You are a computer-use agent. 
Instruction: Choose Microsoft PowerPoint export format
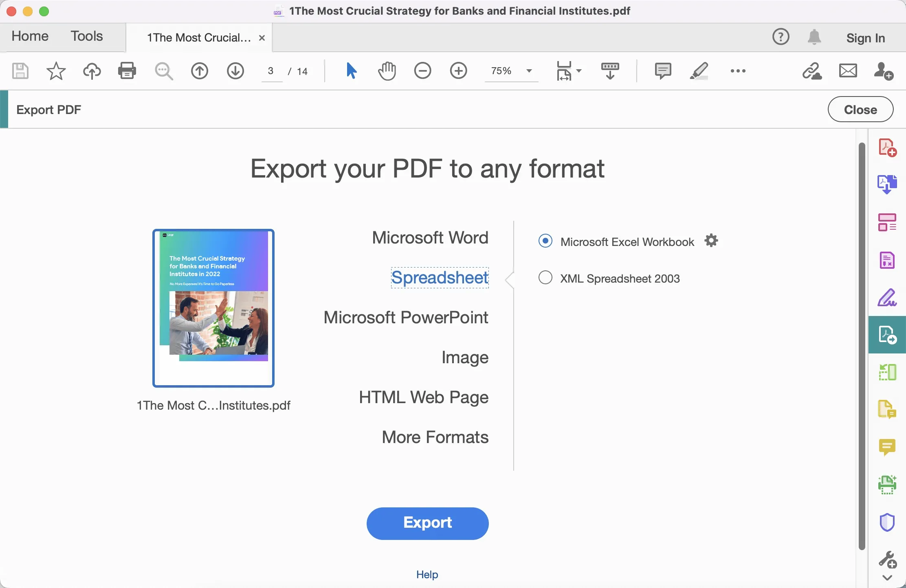coord(406,317)
